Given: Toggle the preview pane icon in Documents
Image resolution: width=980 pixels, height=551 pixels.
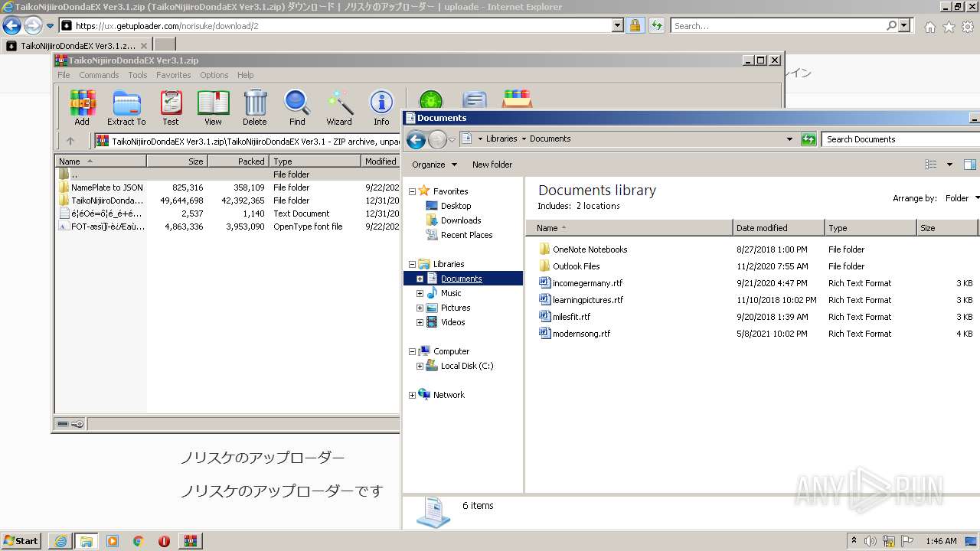Looking at the screenshot, I should tap(970, 165).
